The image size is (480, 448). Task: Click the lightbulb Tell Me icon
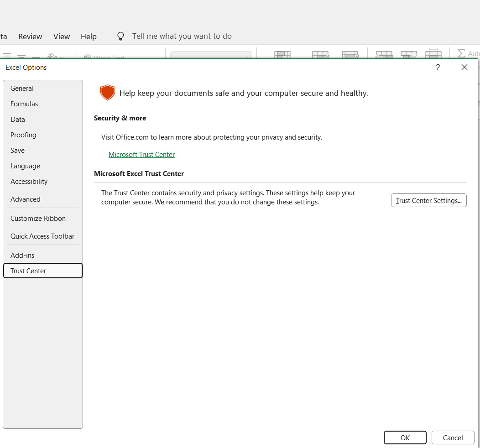click(x=120, y=36)
